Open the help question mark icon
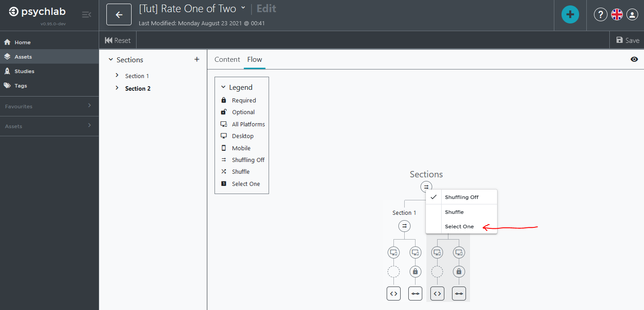 (600, 14)
